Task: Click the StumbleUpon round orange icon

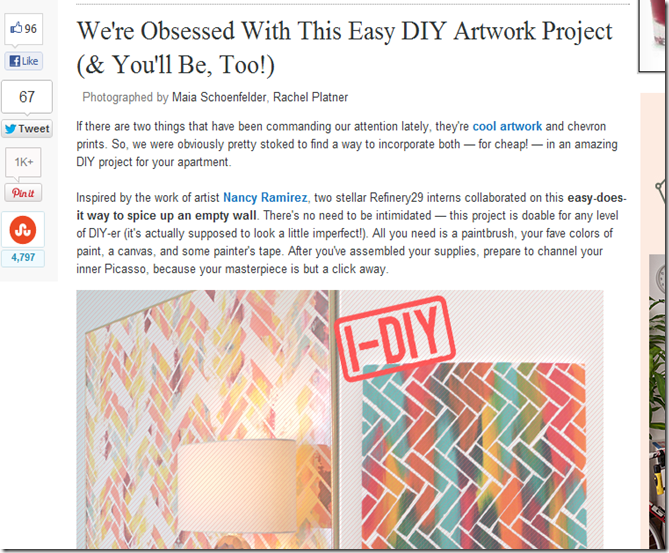Action: pyautogui.click(x=23, y=230)
